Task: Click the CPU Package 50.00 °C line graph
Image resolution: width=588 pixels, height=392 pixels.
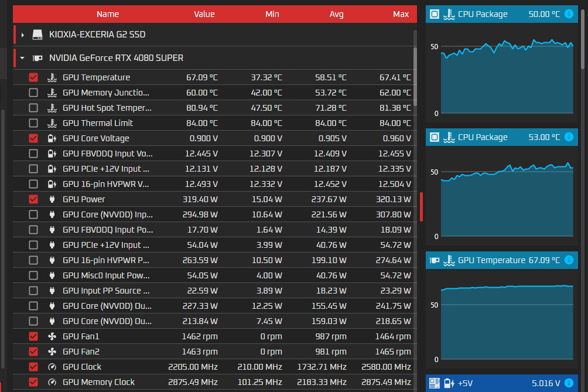Action: click(507, 75)
